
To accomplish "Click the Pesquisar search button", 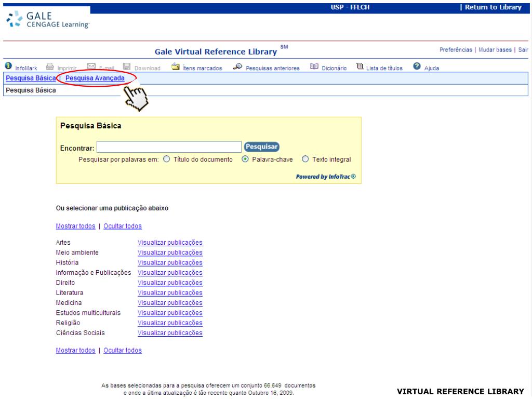I will point(262,147).
